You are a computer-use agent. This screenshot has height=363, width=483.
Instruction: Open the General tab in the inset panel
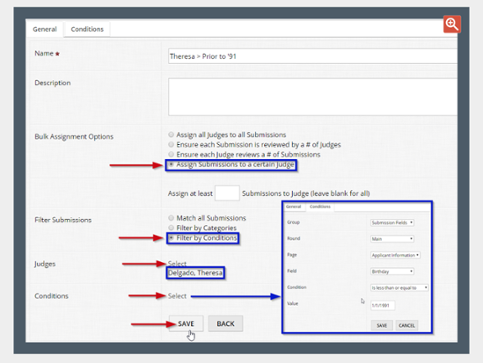[293, 207]
